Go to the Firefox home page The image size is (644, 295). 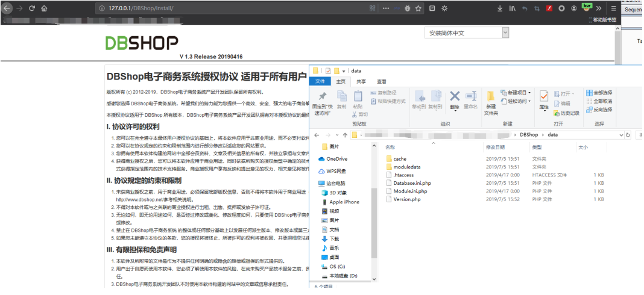point(44,8)
